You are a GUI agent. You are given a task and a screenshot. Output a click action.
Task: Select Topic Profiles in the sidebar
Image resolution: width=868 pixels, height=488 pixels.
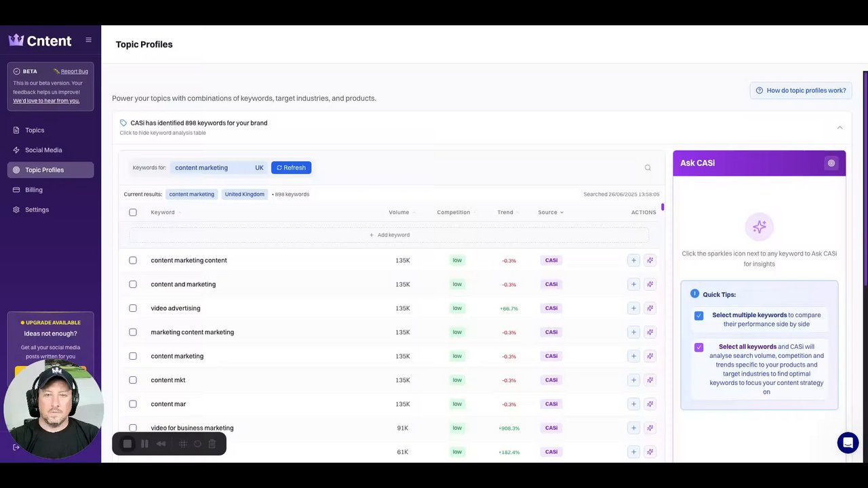[51, 170]
